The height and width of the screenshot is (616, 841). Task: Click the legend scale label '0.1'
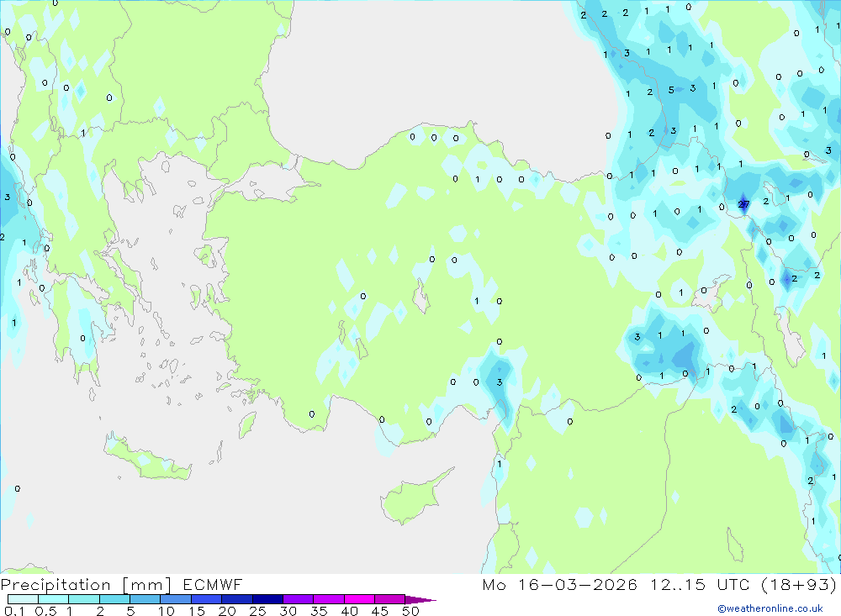coord(14,611)
